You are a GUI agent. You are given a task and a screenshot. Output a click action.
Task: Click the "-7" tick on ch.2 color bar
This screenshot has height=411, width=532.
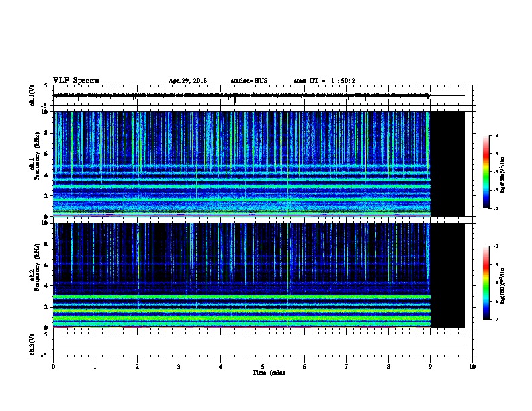click(x=495, y=319)
